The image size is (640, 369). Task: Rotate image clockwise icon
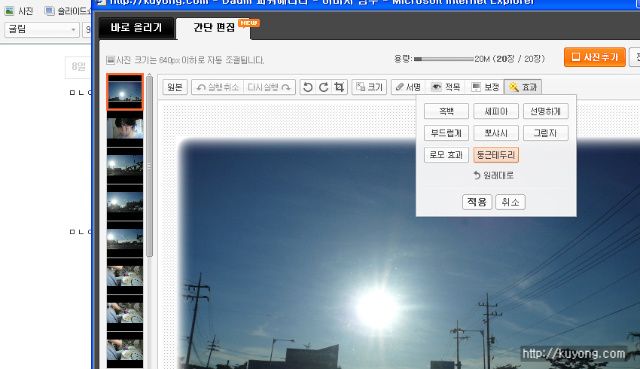coord(324,87)
